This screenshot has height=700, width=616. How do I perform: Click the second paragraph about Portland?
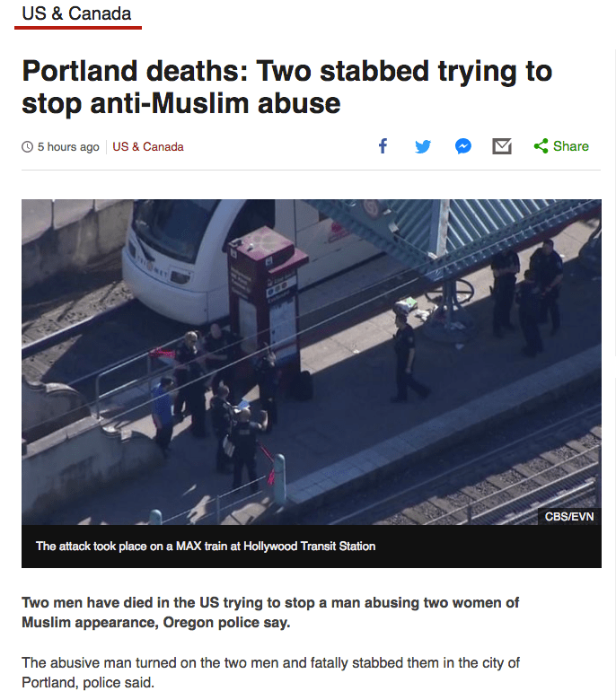tap(270, 672)
